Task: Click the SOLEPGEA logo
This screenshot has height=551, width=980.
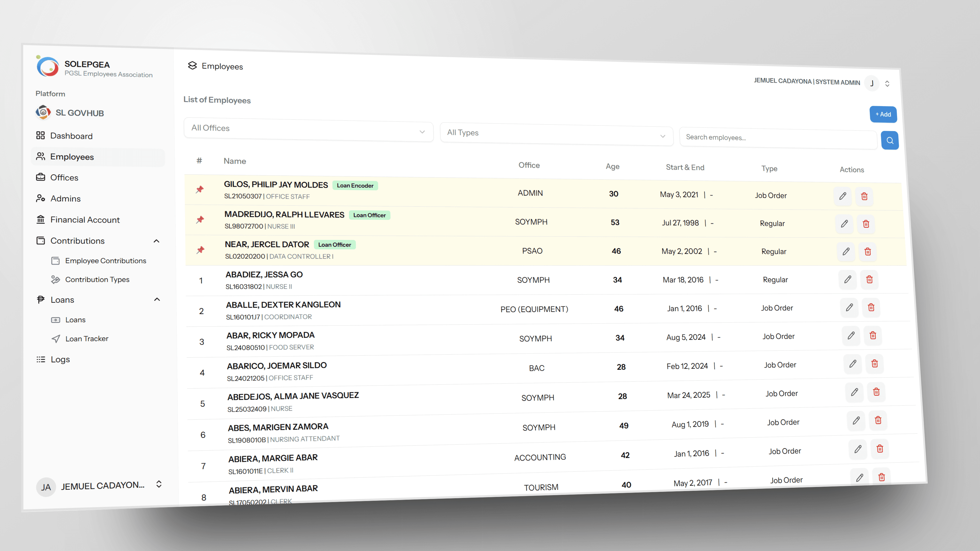Action: click(47, 67)
